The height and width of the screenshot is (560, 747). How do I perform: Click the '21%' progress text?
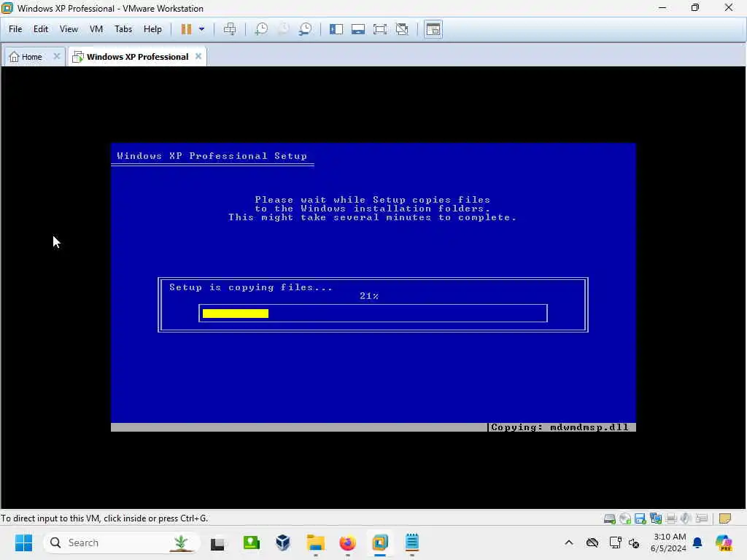pyautogui.click(x=369, y=296)
